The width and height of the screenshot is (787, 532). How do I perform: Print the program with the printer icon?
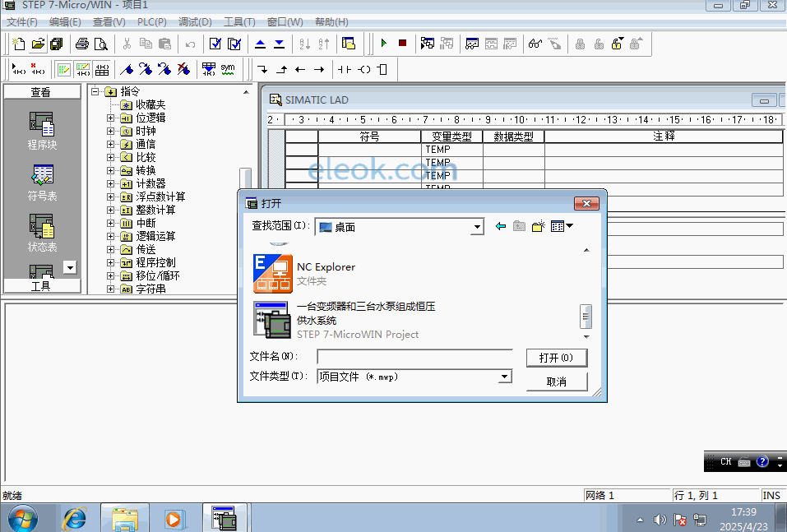[81, 44]
